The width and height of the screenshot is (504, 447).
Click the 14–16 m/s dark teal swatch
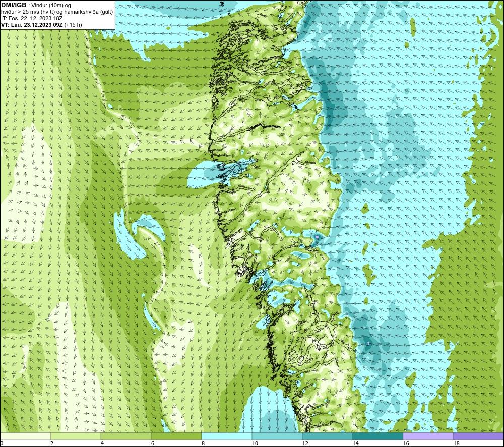[377, 436]
